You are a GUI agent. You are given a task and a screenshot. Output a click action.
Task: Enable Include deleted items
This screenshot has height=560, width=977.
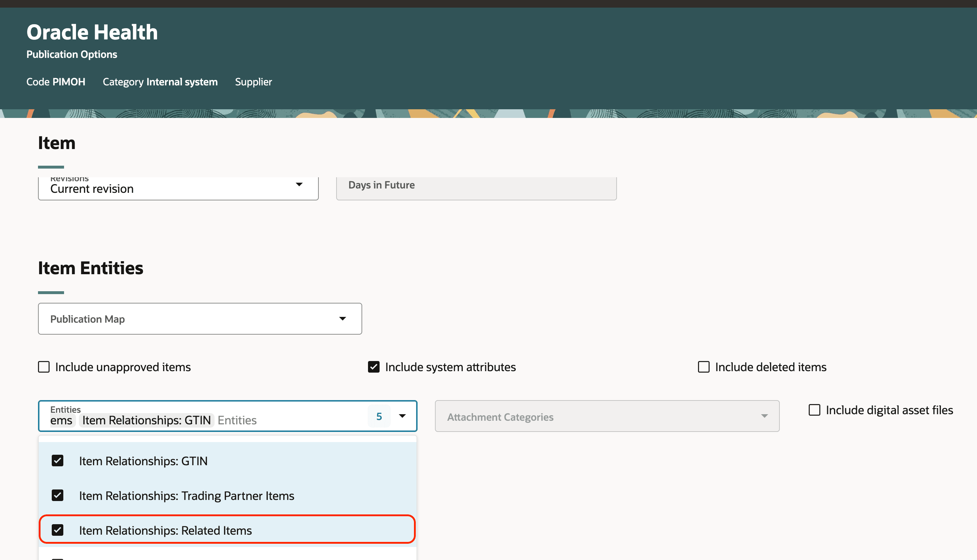[703, 367]
